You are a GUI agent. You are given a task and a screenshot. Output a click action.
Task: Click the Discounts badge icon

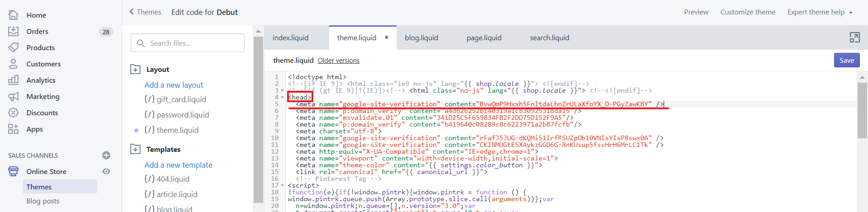(14, 113)
